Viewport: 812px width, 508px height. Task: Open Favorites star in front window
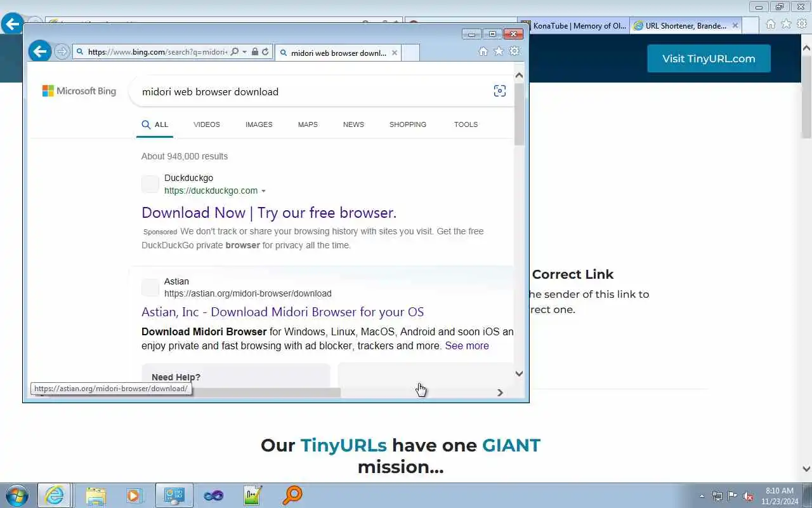tap(499, 51)
